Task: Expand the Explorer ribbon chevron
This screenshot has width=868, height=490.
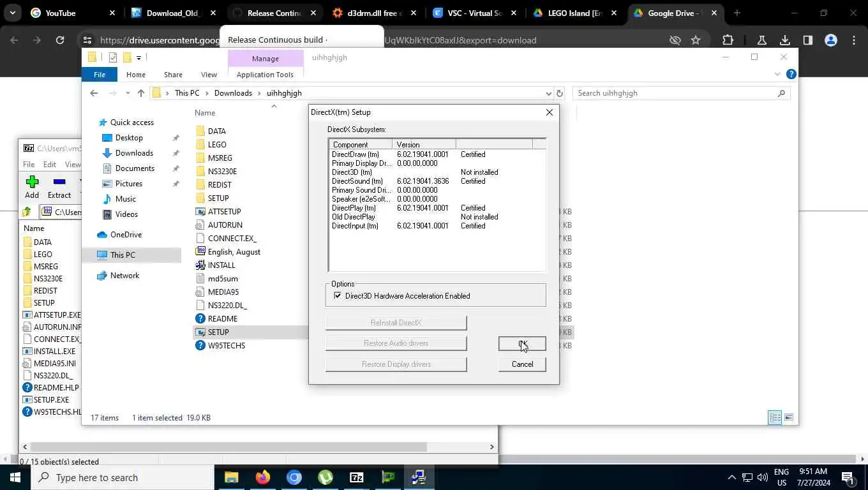Action: pyautogui.click(x=777, y=75)
